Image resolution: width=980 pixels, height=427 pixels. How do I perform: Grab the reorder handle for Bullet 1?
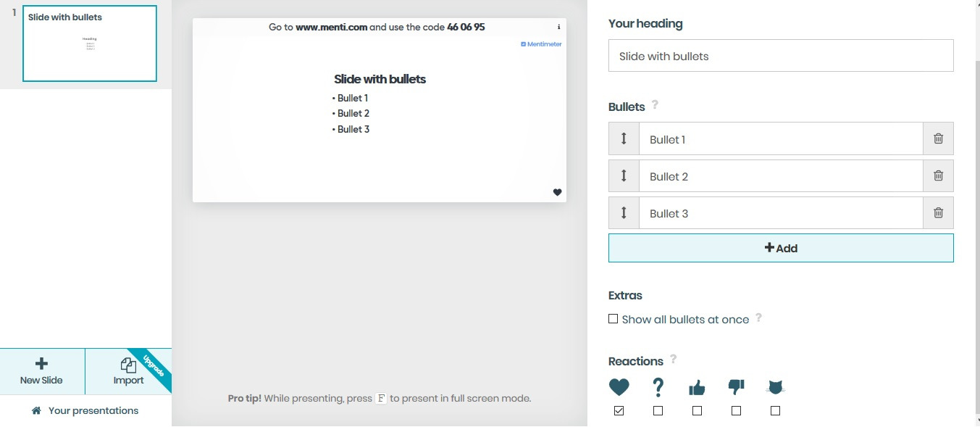(x=624, y=138)
